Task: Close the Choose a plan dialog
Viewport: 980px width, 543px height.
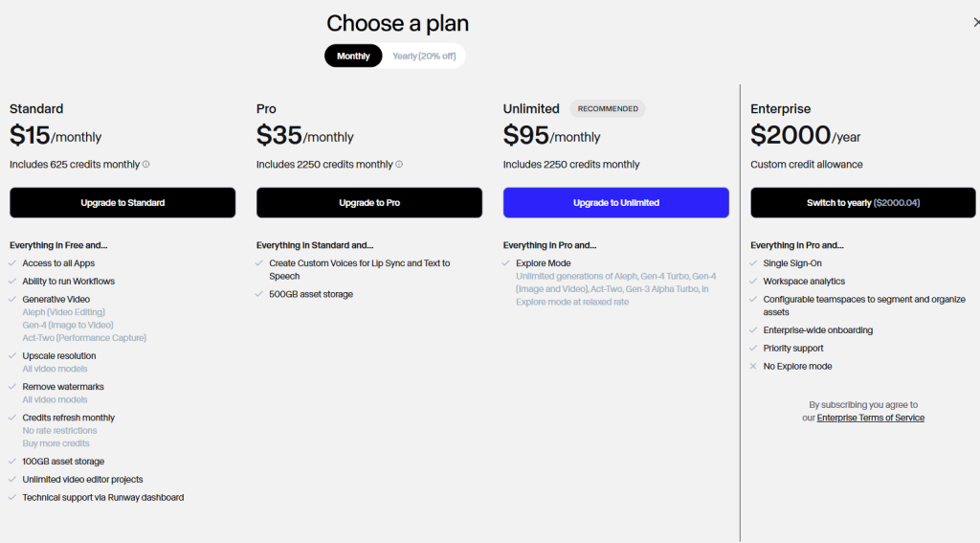Action: click(x=975, y=22)
